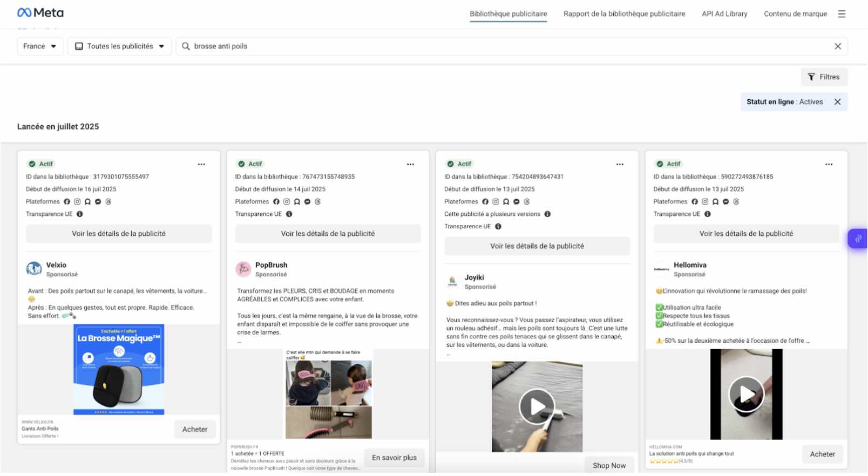Image resolution: width=868 pixels, height=476 pixels.
Task: Click the Messenger platform icon on the Joyiki ad
Action: pos(516,202)
